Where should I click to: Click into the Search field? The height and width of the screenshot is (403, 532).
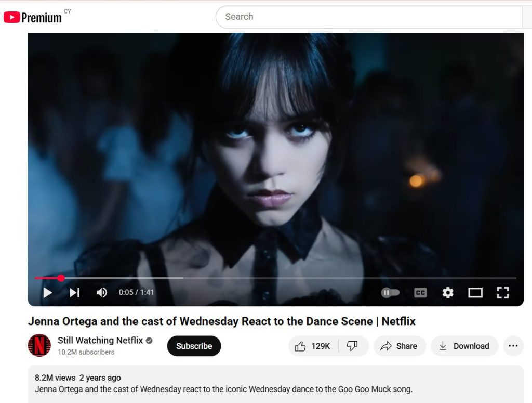point(369,17)
